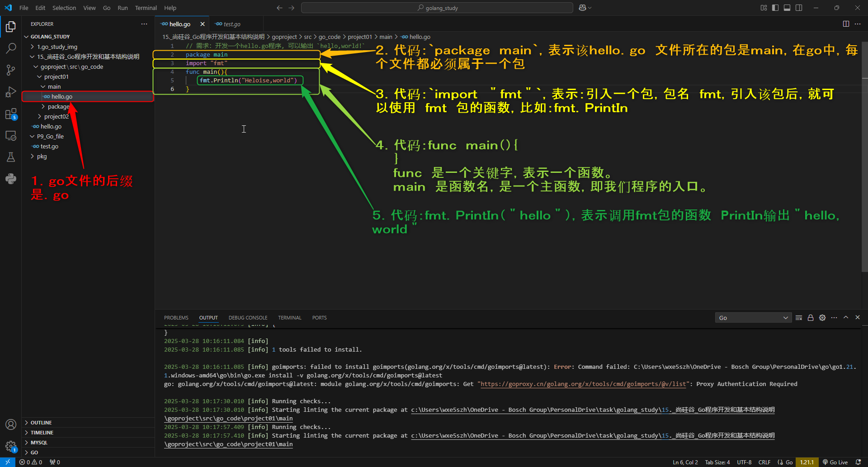Open ports forwarded indicator in status bar

coord(55,462)
